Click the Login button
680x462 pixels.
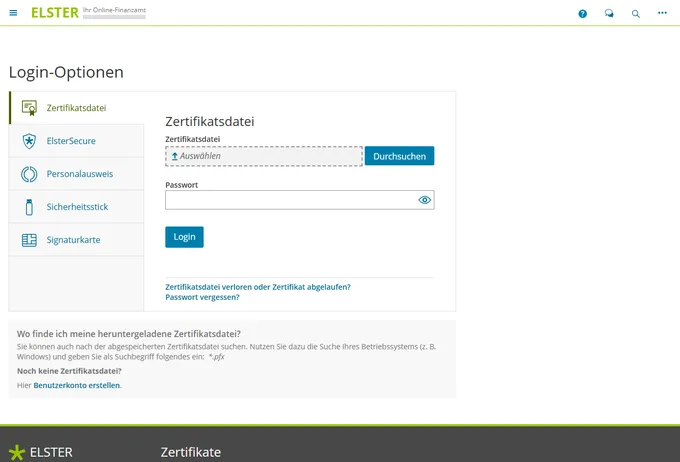[x=184, y=237]
